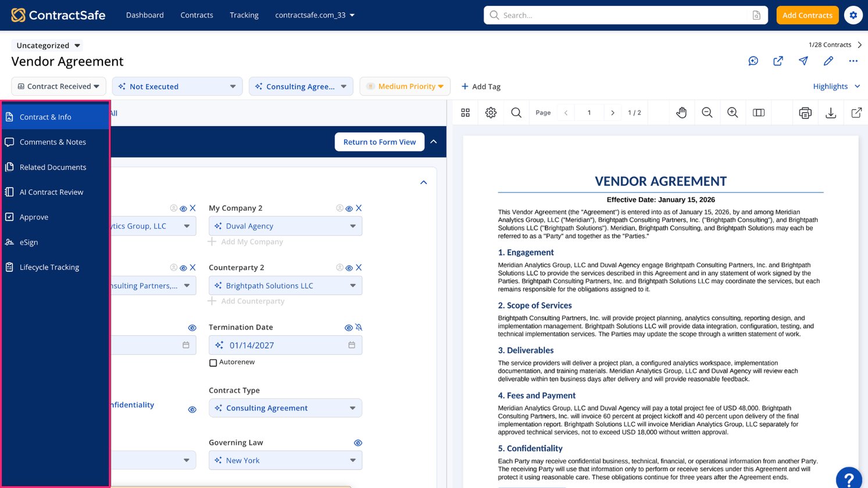Open Lifecycle Tracking sidebar item

[56, 267]
